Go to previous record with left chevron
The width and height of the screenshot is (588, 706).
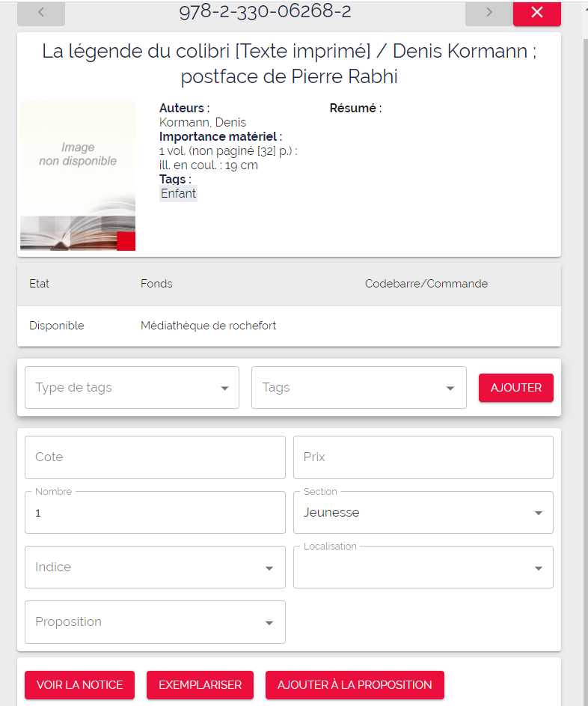(41, 13)
